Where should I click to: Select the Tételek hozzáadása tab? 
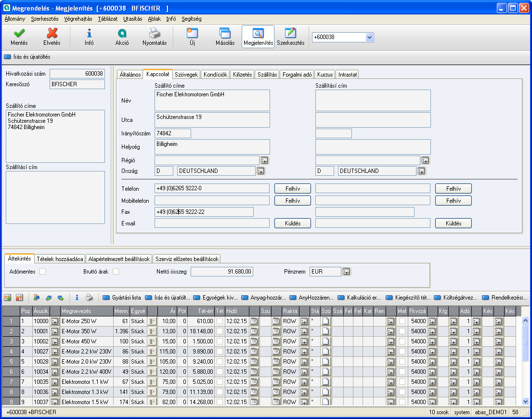[60, 259]
